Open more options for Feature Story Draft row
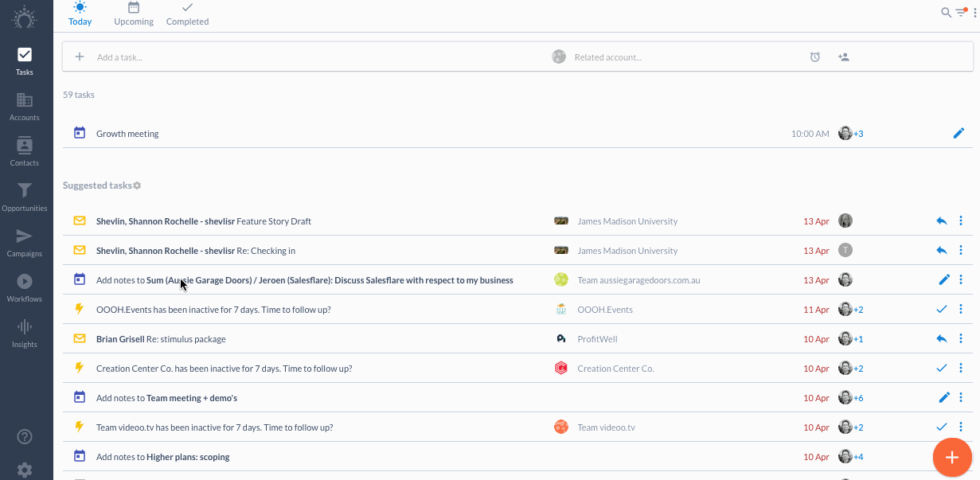The width and height of the screenshot is (980, 480). point(961,220)
